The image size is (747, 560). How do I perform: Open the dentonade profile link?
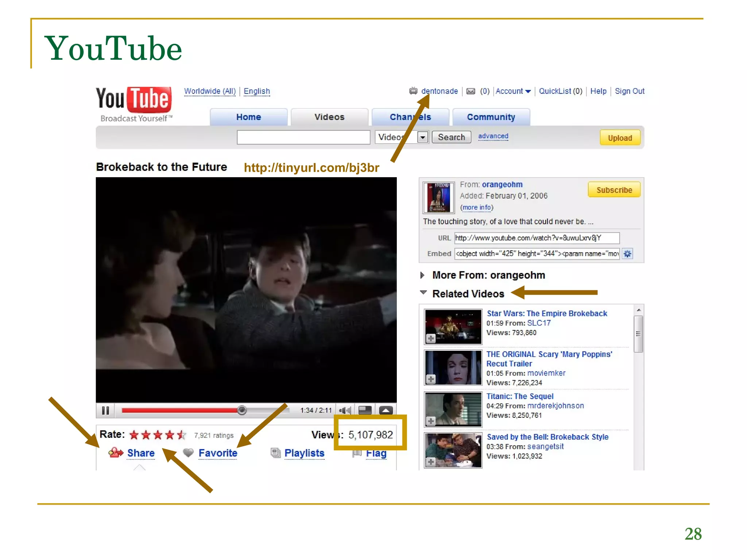click(440, 91)
